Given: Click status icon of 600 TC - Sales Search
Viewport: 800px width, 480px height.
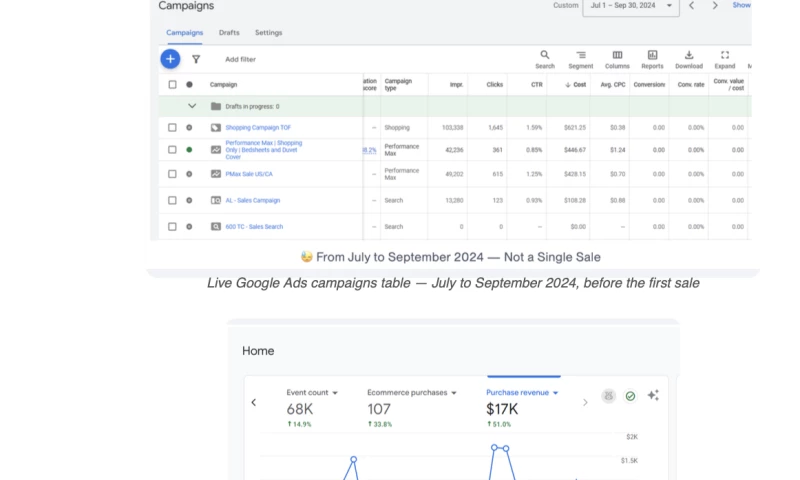Looking at the screenshot, I should [189, 226].
